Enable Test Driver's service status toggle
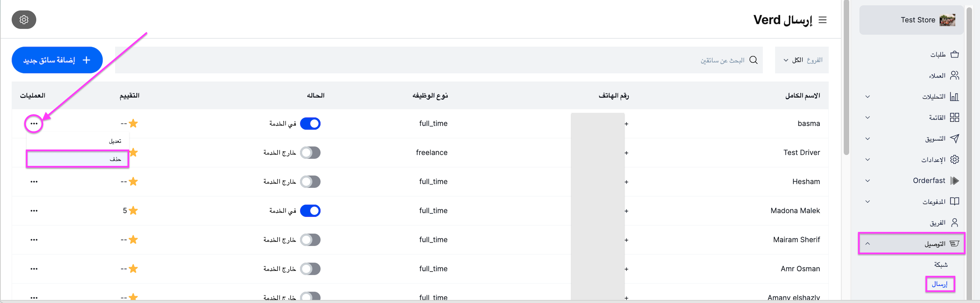Viewport: 980px width, 303px height. pyautogui.click(x=310, y=153)
